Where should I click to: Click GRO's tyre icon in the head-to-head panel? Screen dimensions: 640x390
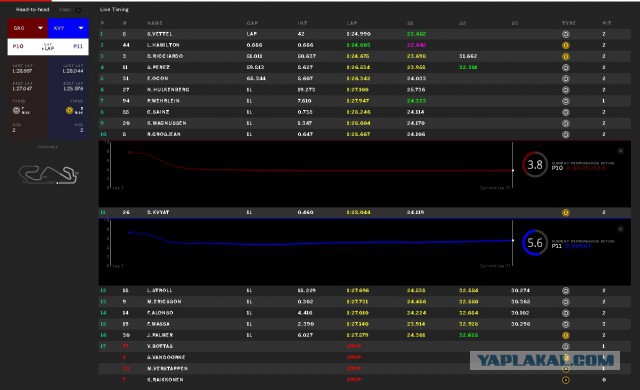16,110
